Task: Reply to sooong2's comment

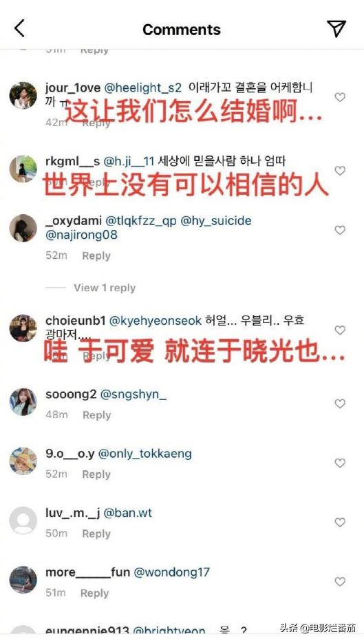Action: click(x=96, y=415)
